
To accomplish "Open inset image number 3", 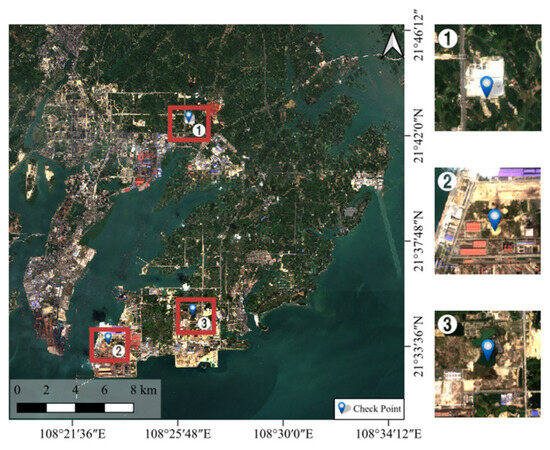I will [x=488, y=364].
